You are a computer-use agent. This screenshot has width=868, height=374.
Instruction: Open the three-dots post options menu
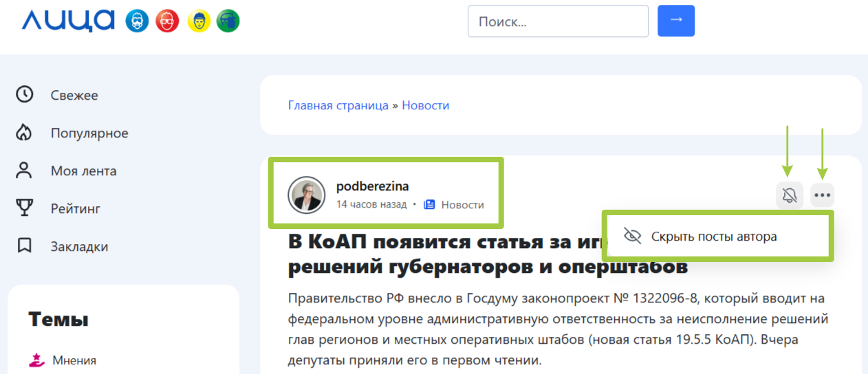click(822, 195)
